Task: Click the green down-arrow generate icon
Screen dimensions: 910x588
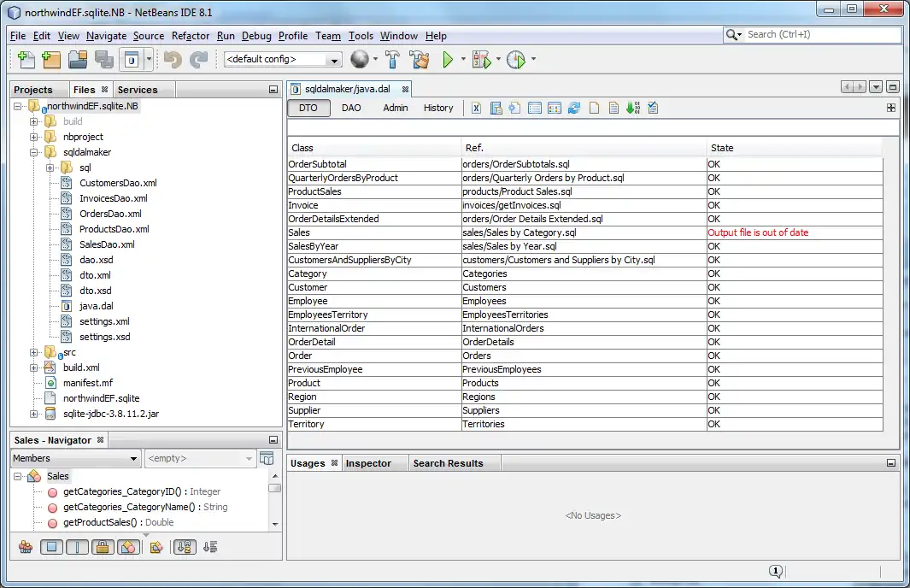Action: click(x=632, y=108)
